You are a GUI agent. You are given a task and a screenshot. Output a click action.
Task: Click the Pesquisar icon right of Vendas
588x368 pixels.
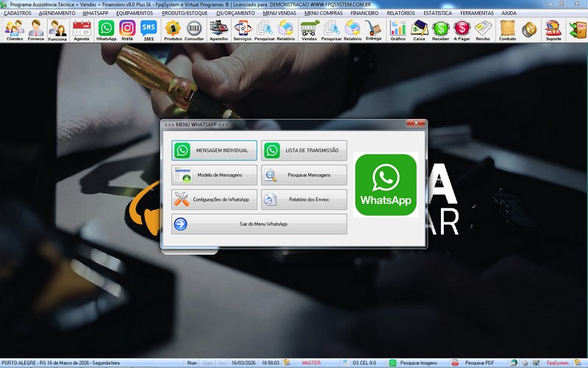click(x=331, y=30)
